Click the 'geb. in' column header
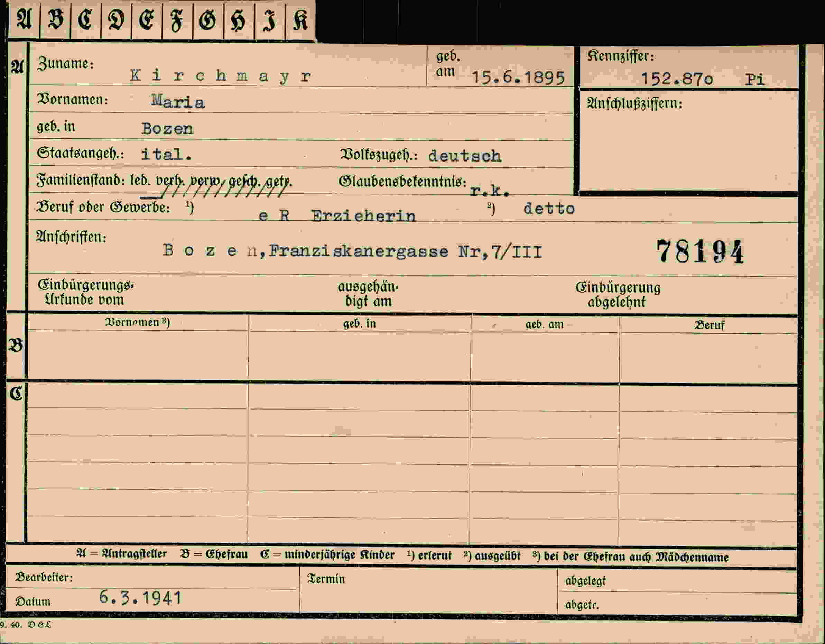Image resolution: width=825 pixels, height=644 pixels. pos(359,323)
